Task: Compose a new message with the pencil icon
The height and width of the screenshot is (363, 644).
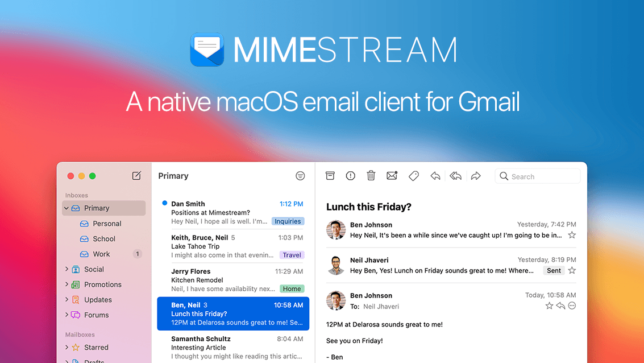Action: coord(136,176)
